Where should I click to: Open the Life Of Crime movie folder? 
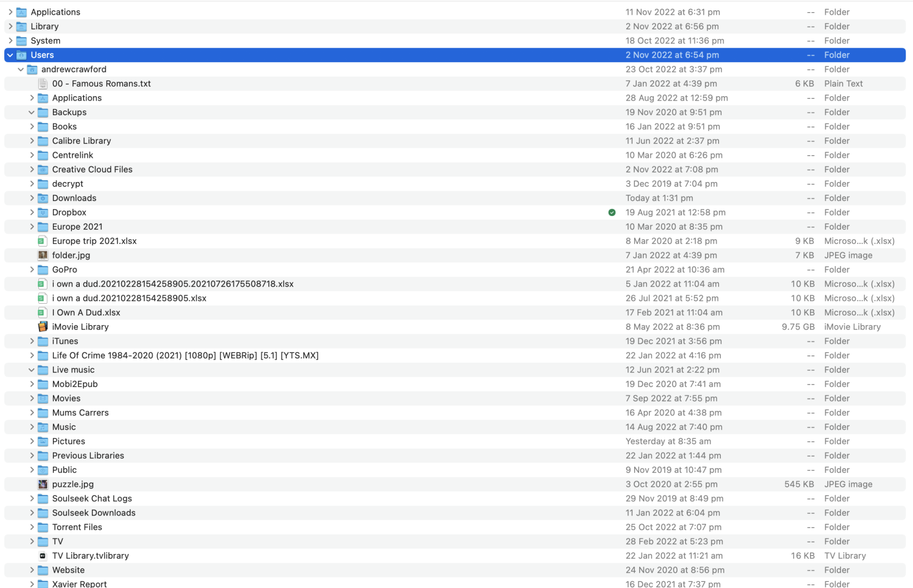(186, 355)
